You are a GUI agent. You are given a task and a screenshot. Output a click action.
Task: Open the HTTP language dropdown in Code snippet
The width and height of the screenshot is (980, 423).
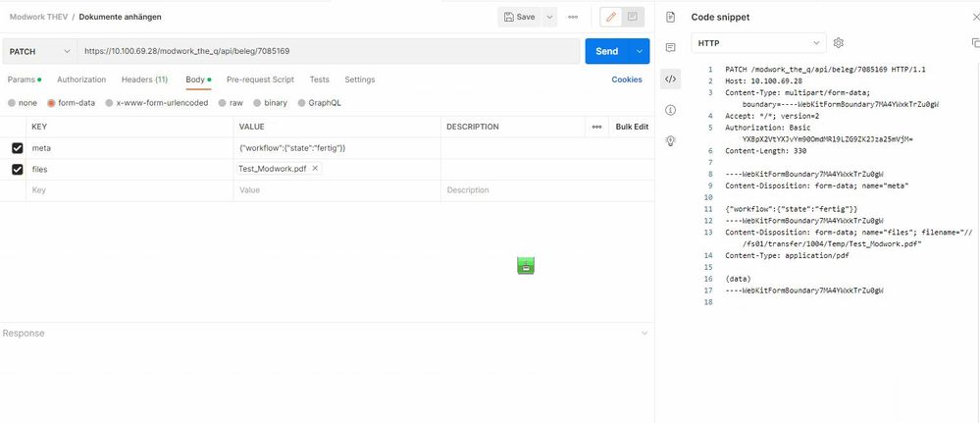point(760,43)
